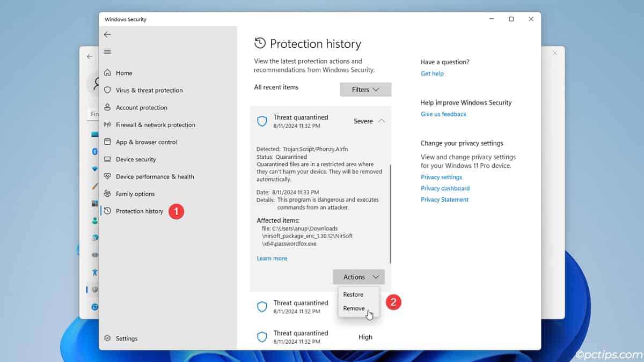Click the Get help link
The height and width of the screenshot is (362, 644).
tap(432, 73)
